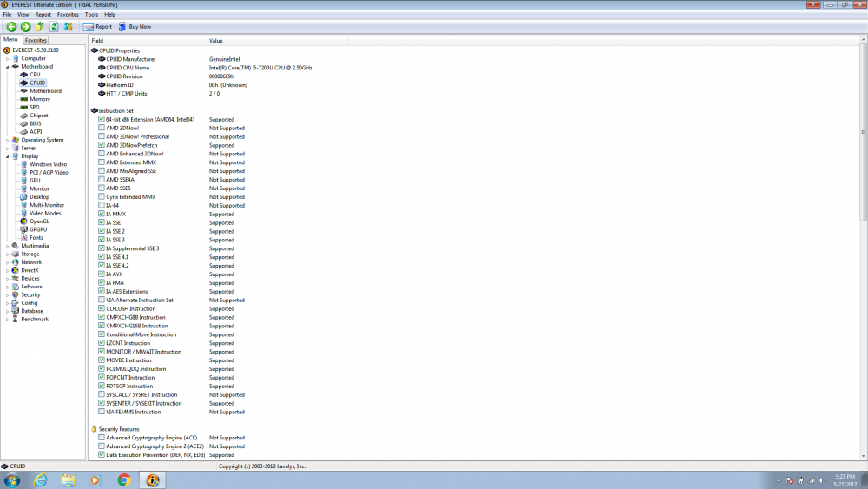
Task: Open Windows Media Player taskbar icon
Action: (x=95, y=480)
